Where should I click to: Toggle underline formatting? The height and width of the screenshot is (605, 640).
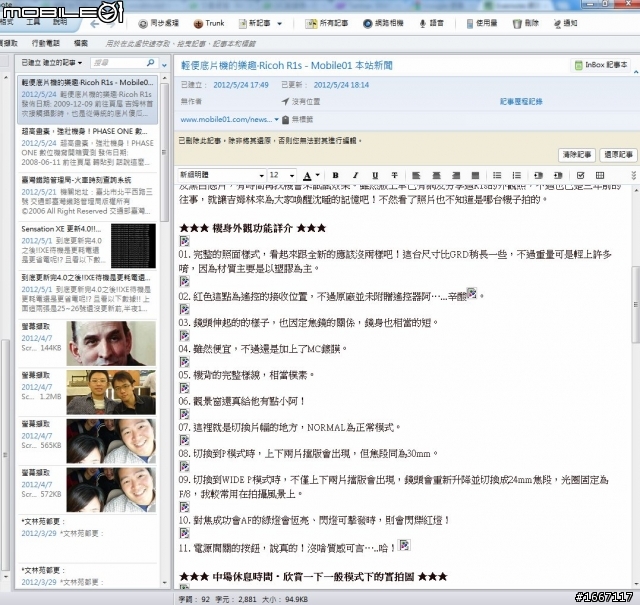[375, 175]
